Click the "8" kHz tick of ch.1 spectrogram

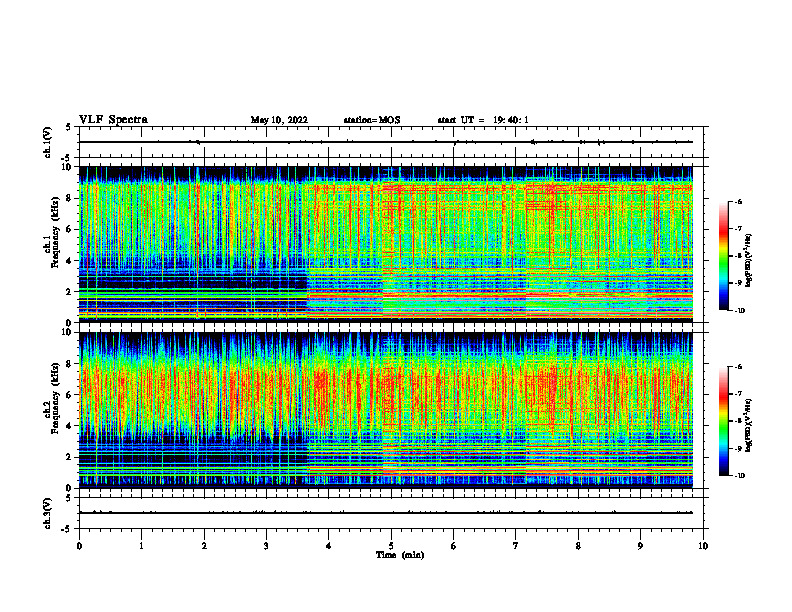(x=70, y=198)
